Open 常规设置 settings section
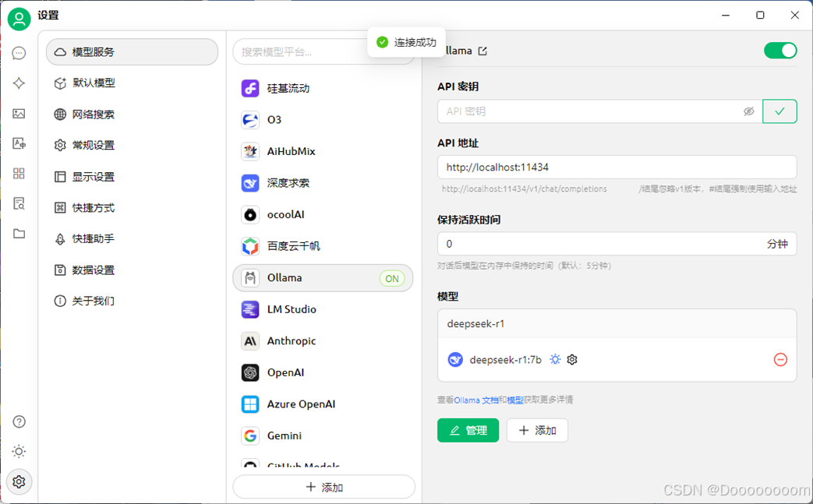 pyautogui.click(x=133, y=145)
